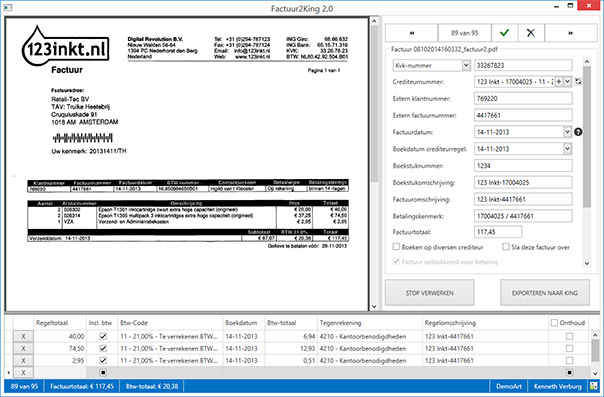Open the Boekdatum crediteurregel dropdown
This screenshot has height=397, width=604.
tap(567, 149)
